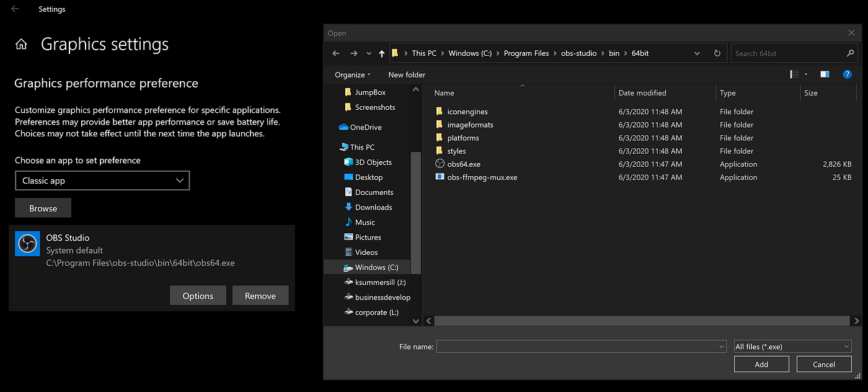The height and width of the screenshot is (392, 868).
Task: Remove OBS Studio from list
Action: pos(260,296)
